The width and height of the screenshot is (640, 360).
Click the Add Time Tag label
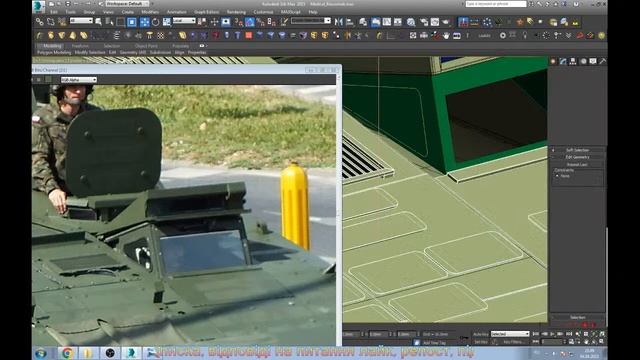pyautogui.click(x=434, y=343)
